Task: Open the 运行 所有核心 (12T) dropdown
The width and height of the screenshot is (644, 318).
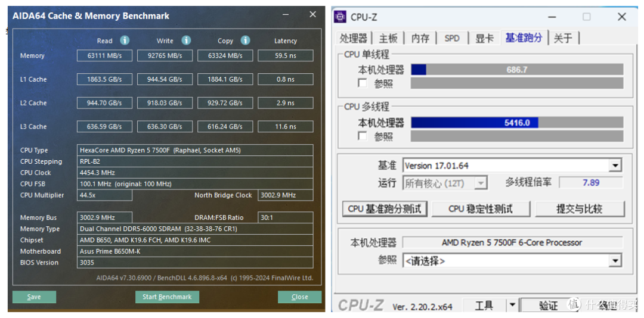Action: click(481, 183)
